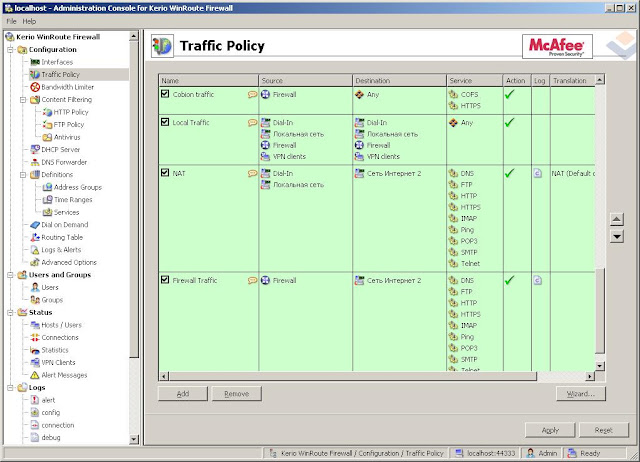Open the Help menu

[x=29, y=21]
